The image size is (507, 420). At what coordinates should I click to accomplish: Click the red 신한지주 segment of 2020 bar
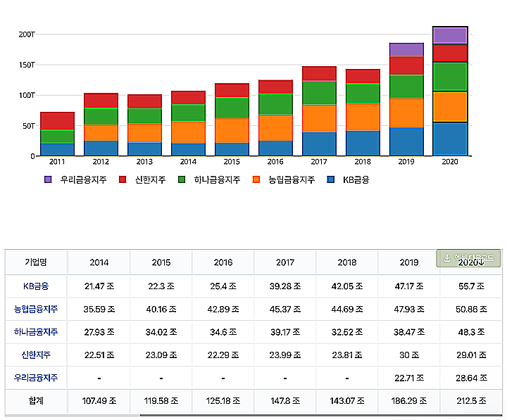coord(450,53)
